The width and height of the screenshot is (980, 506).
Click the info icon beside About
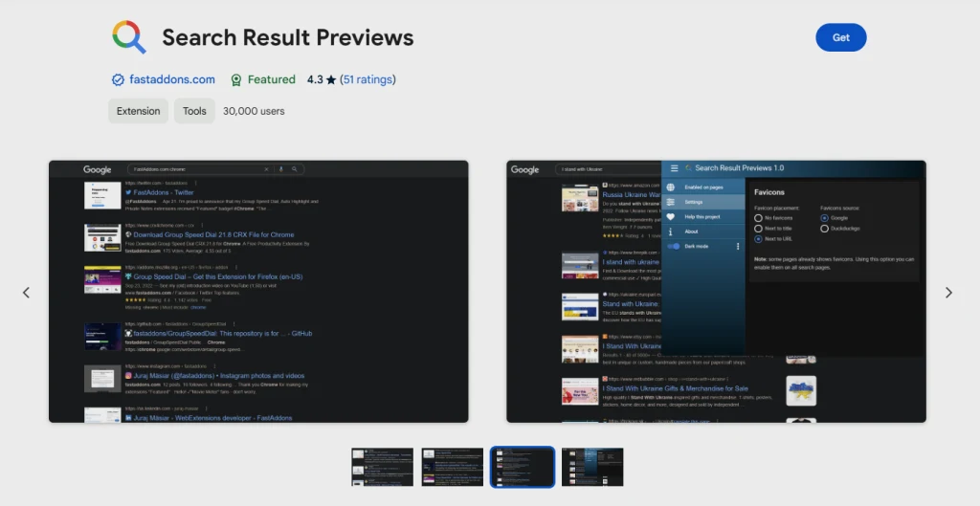(x=671, y=231)
